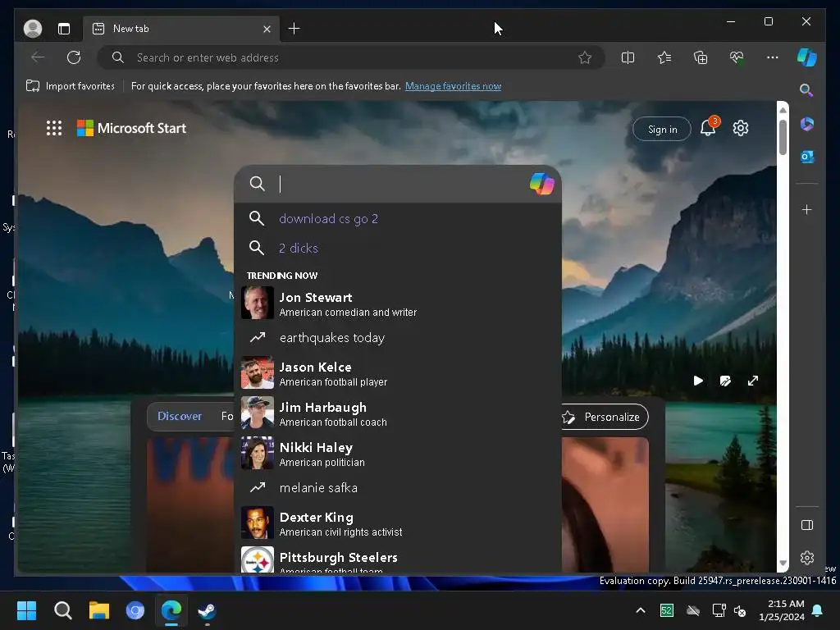This screenshot has height=630, width=840.
Task: Select trending Nikki Haley
Action: tap(398, 454)
